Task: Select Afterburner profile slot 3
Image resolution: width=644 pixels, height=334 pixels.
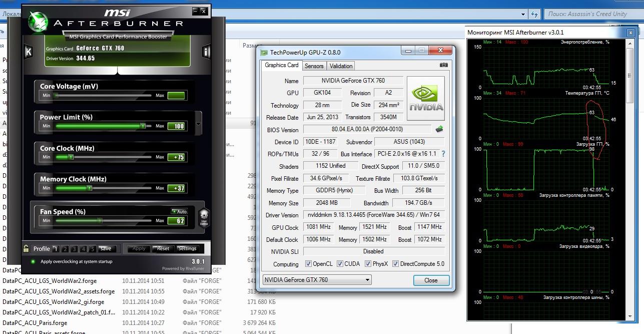Action: 74,249
